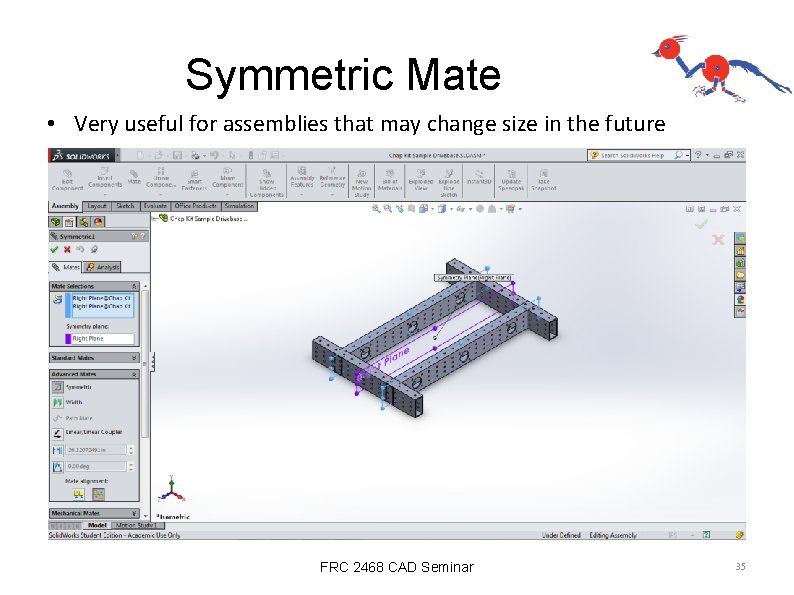Image resolution: width=794 pixels, height=595 pixels.
Task: Click the Insert Components toolbar icon
Action: click(105, 171)
